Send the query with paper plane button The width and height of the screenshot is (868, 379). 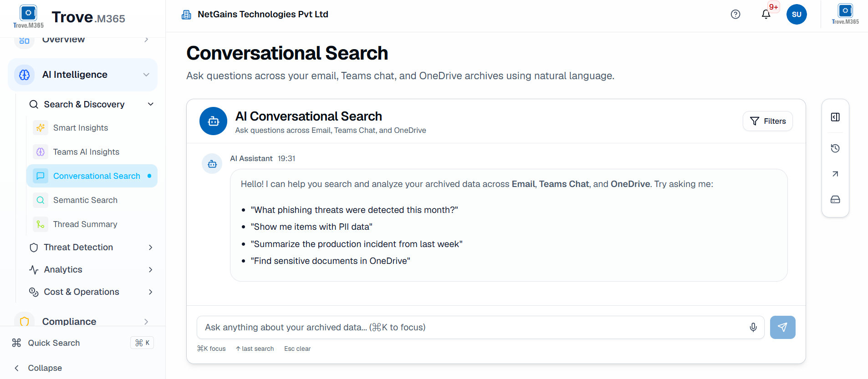782,328
